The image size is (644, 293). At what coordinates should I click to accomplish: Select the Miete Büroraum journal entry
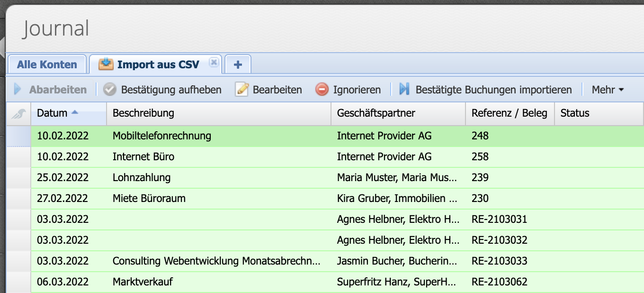click(189, 198)
